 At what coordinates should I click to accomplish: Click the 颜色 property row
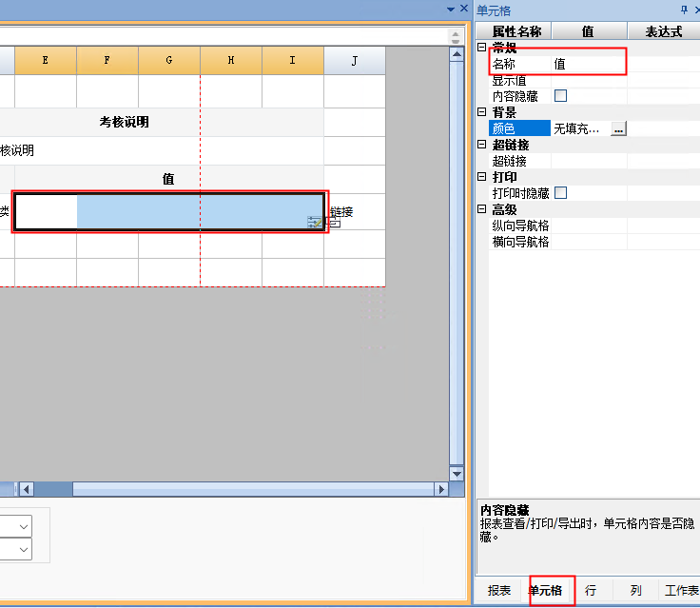click(519, 128)
